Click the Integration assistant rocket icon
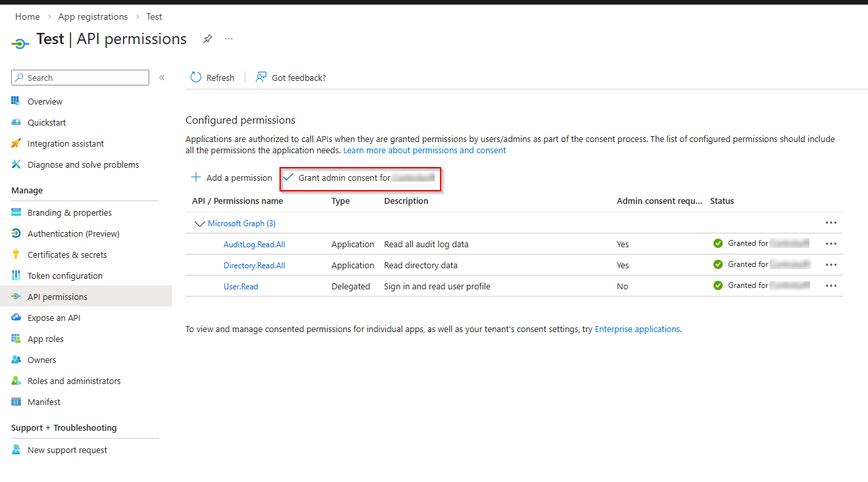Viewport: 868px width, 482px height. tap(16, 143)
